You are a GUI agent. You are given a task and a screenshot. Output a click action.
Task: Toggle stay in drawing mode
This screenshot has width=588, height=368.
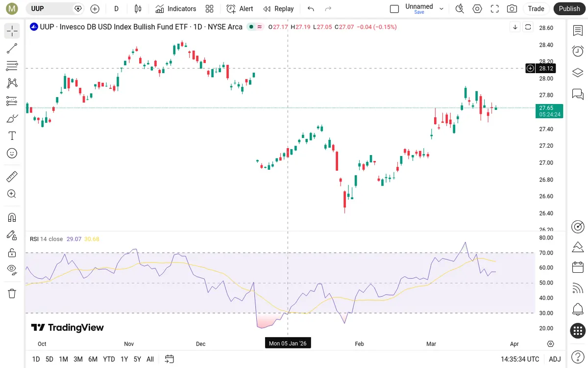[12, 235]
